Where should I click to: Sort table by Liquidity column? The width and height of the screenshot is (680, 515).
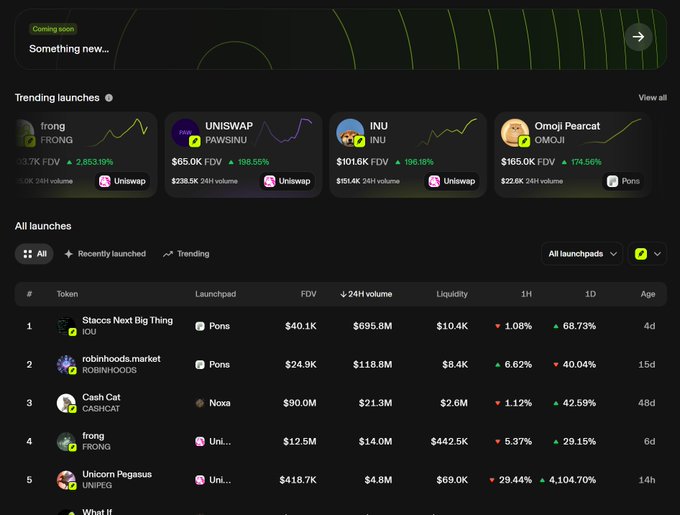coord(452,294)
